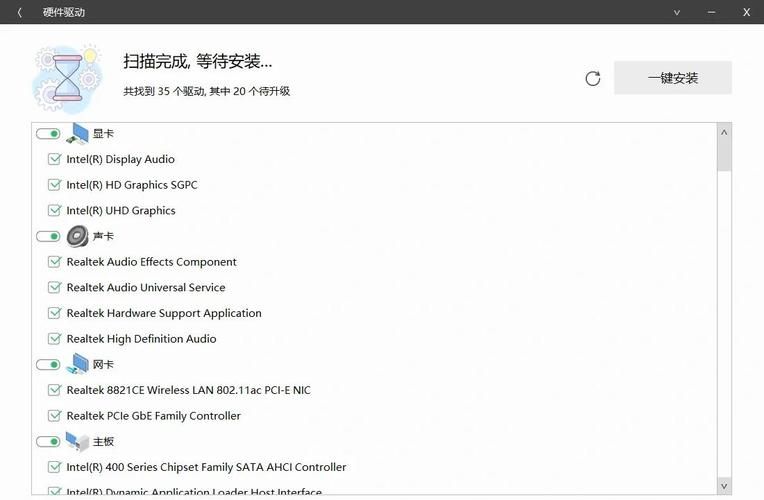Toggle the 声卡 category switch
Viewport: 764px width, 500px height.
(x=48, y=236)
